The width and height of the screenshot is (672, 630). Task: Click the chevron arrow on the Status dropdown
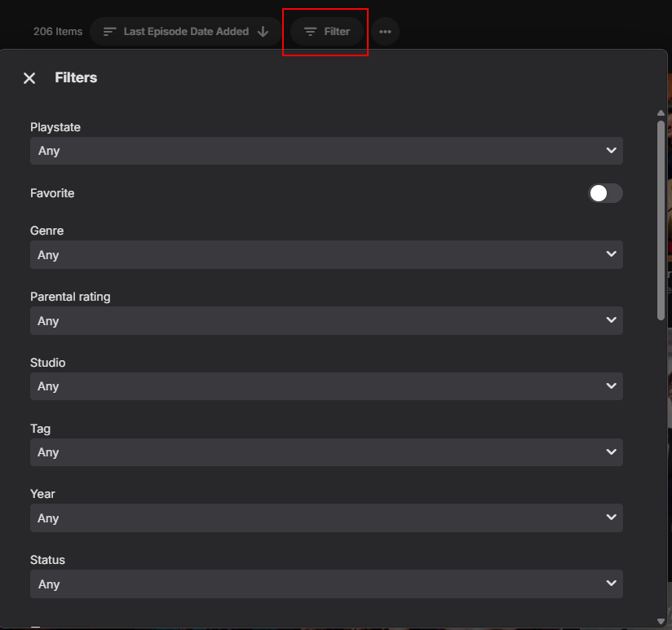tap(611, 584)
